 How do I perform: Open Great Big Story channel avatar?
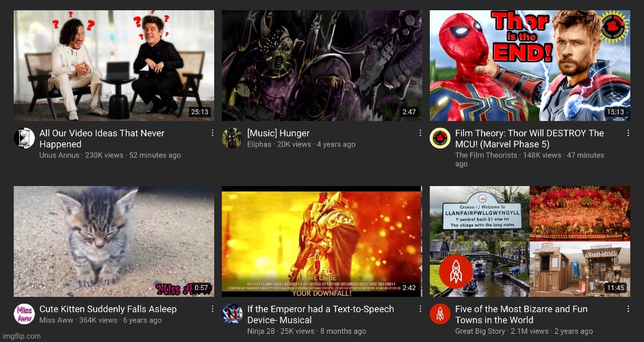coord(440,314)
